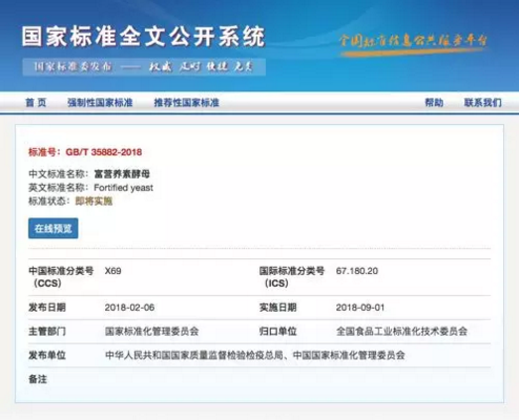Click the 标准号 label
Screen dimensions: 519x420
(x=45, y=152)
